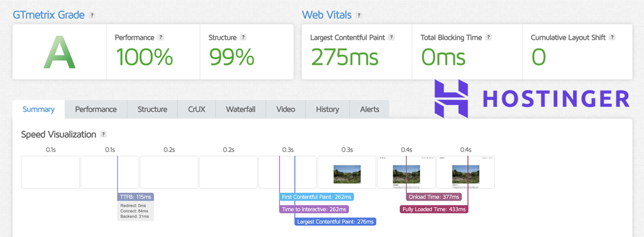Switch to the Performance tab
The width and height of the screenshot is (644, 237).
[96, 109]
